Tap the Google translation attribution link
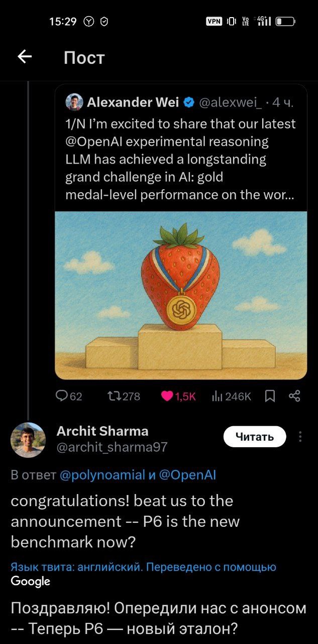This screenshot has width=318, height=644. click(31, 581)
